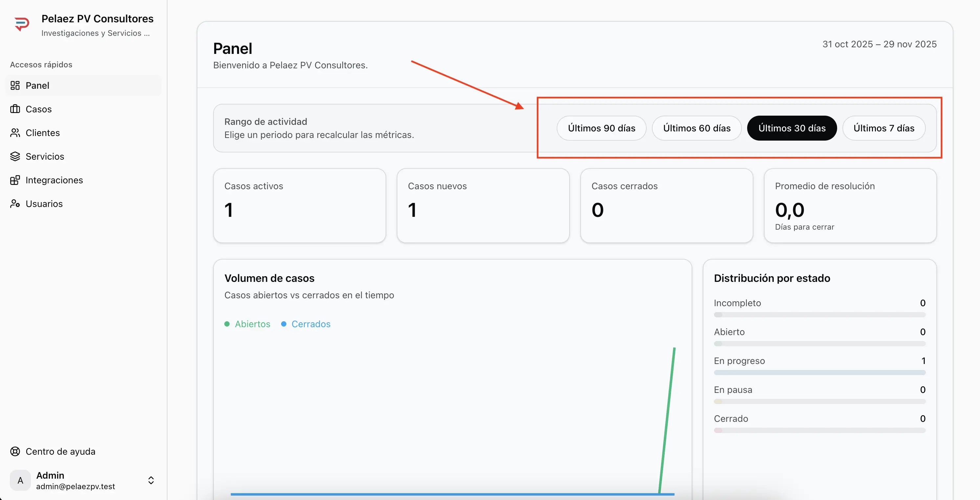Click the Casos briefcase icon

15,109
